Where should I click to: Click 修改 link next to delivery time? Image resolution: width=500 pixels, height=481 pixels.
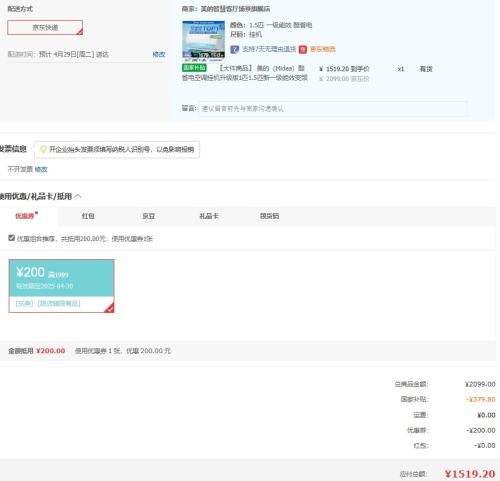click(159, 54)
